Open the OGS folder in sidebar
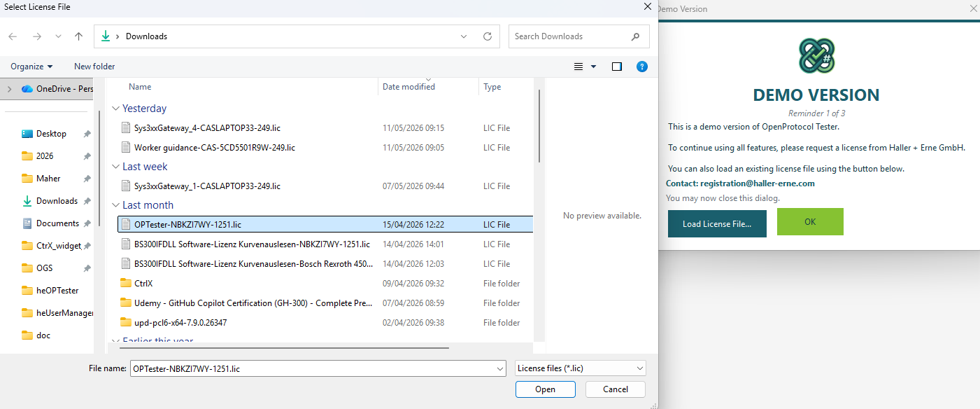980x409 pixels. [44, 268]
